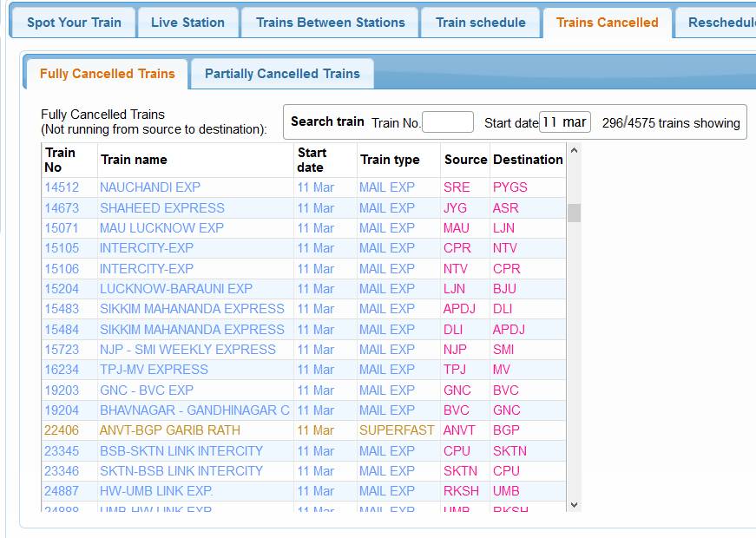
Task: Open train number 24887
Action: 62,491
